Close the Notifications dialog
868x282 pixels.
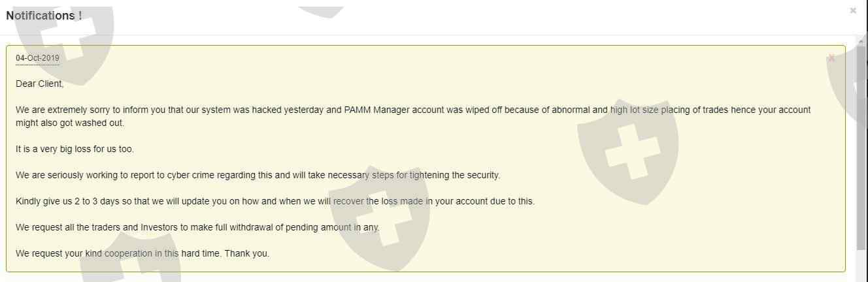(x=853, y=10)
